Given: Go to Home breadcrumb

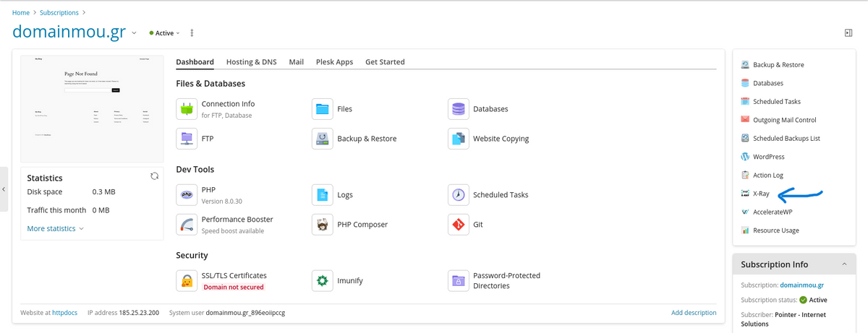Looking at the screenshot, I should click(x=21, y=13).
